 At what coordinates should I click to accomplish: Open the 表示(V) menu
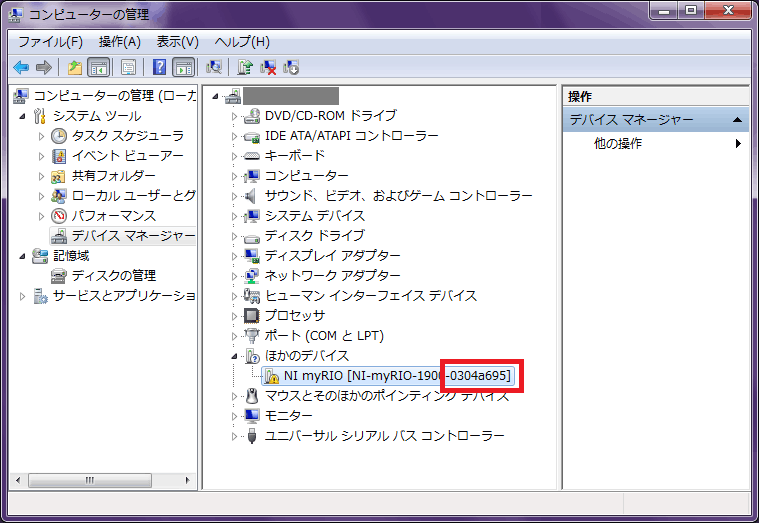click(177, 42)
